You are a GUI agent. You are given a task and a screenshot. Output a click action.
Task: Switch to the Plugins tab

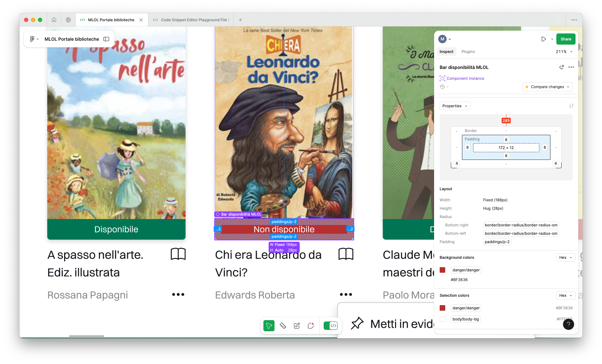click(x=468, y=52)
